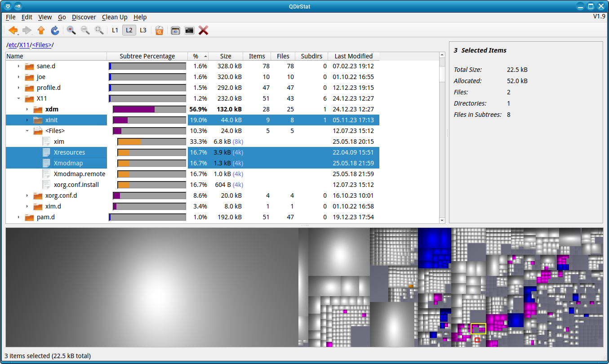Zoom in the treemap

click(x=71, y=30)
